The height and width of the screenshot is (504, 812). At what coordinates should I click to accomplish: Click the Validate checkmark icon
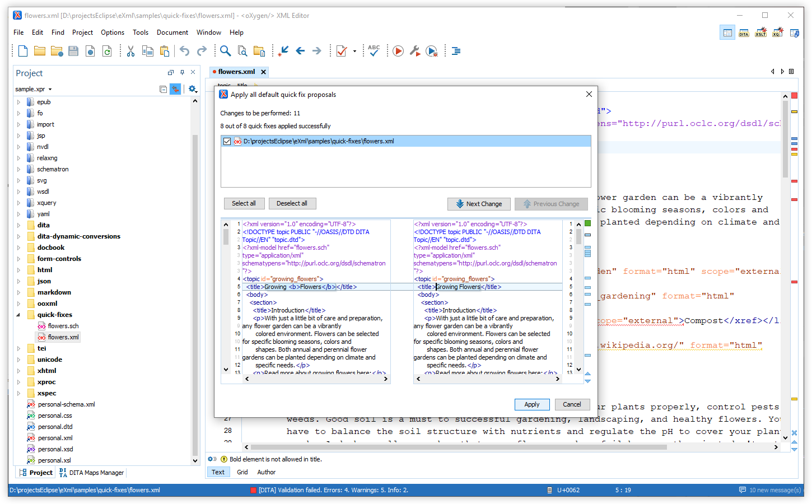(341, 51)
